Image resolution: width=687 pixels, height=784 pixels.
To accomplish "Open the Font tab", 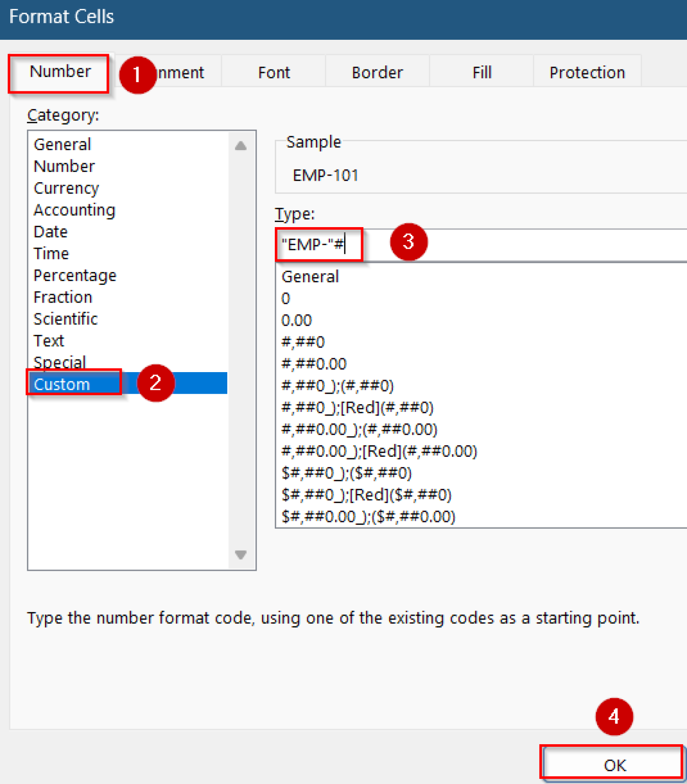I will coord(274,72).
